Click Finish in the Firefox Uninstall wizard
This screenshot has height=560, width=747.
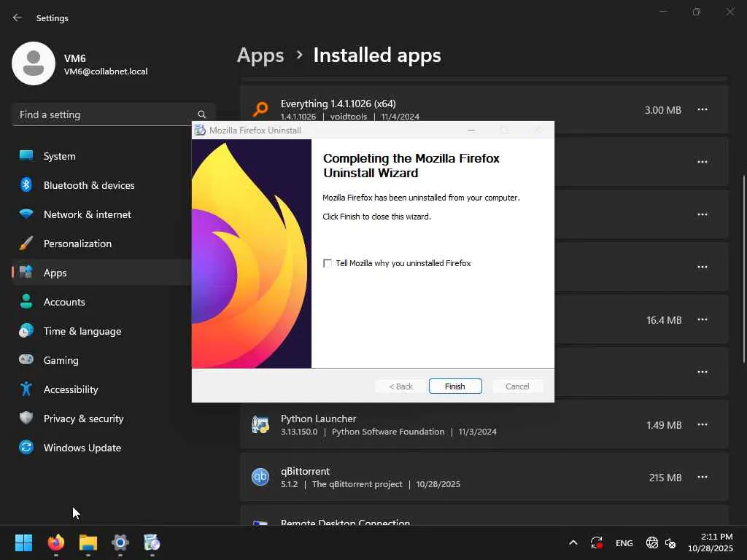point(455,386)
